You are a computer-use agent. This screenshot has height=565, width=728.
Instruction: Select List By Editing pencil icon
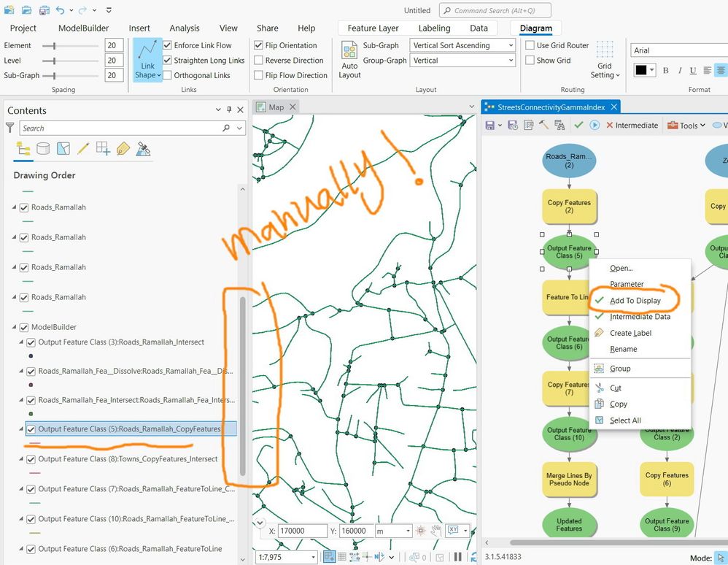point(83,149)
